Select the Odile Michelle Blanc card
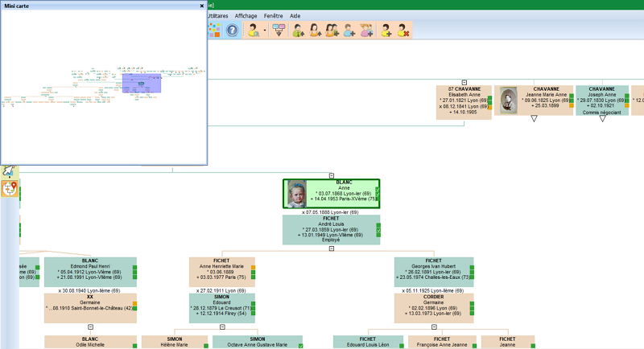The image size is (644, 349). (90, 342)
